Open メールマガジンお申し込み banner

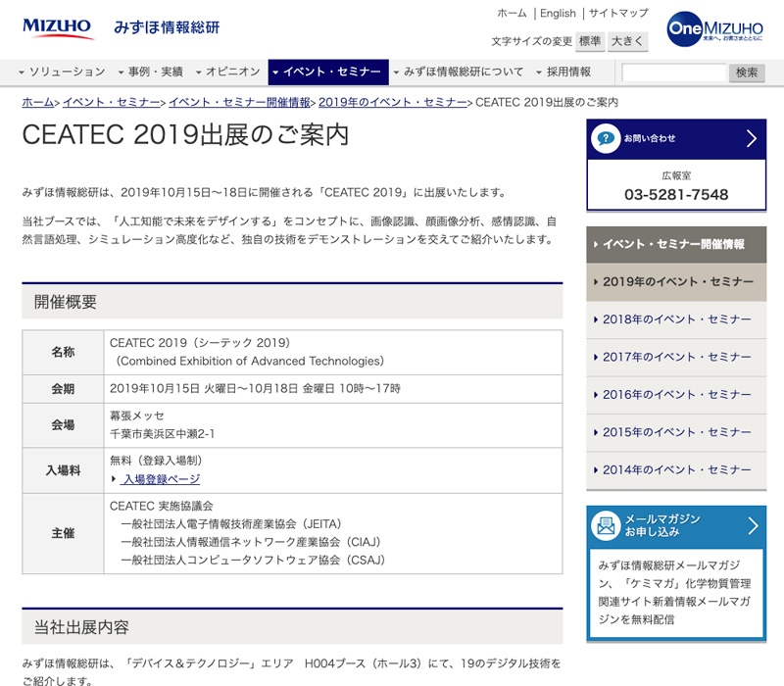point(676,526)
